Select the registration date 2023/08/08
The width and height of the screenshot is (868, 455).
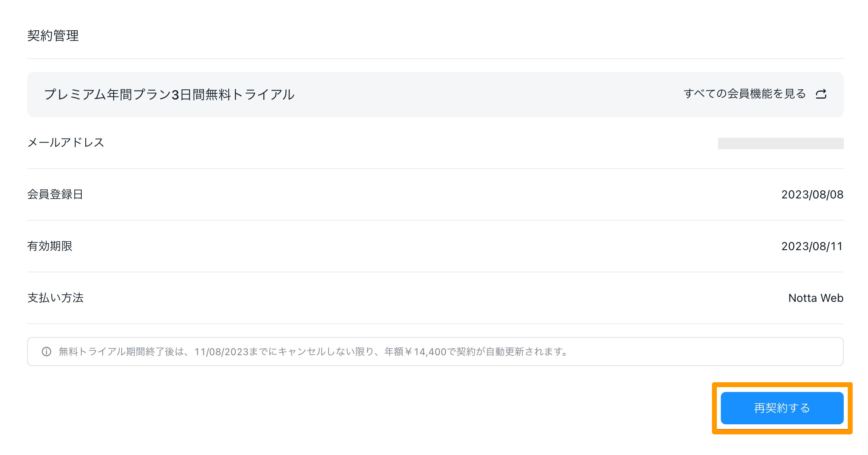[812, 195]
